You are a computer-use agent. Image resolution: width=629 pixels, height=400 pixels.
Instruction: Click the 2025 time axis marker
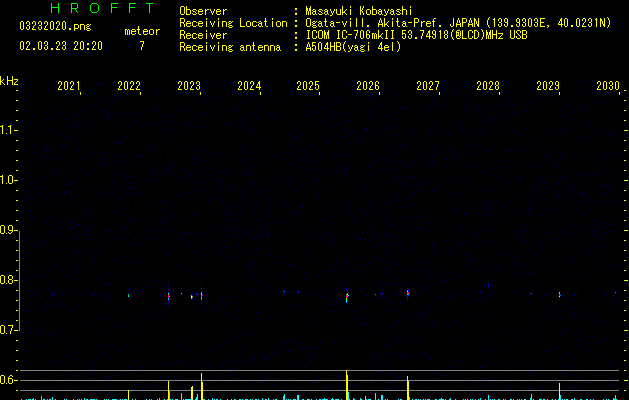[x=308, y=85]
